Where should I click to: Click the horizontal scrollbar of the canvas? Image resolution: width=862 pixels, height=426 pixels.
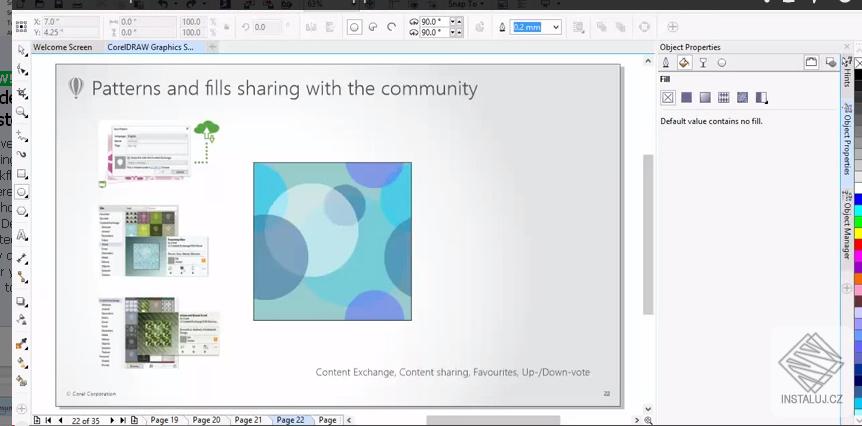coord(493,420)
